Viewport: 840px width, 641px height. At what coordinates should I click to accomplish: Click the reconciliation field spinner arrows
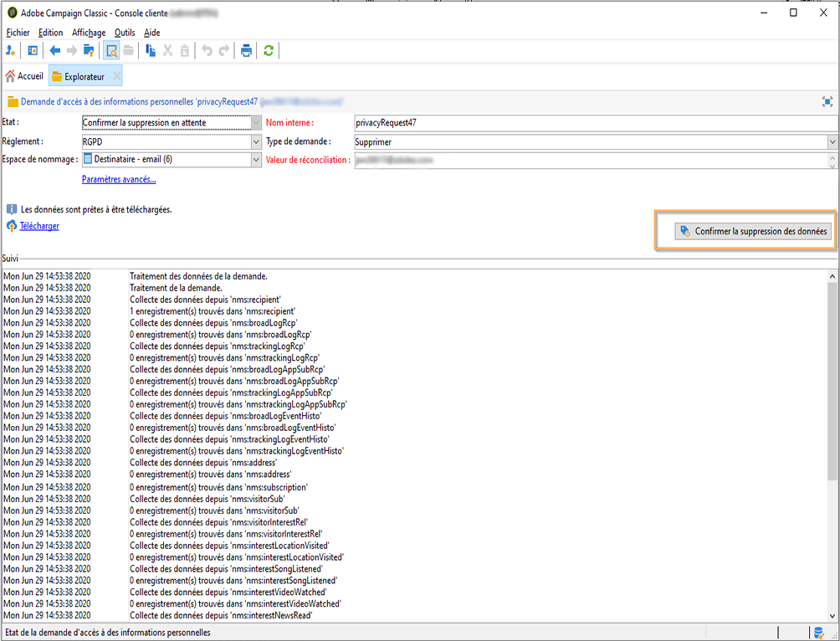click(x=832, y=161)
